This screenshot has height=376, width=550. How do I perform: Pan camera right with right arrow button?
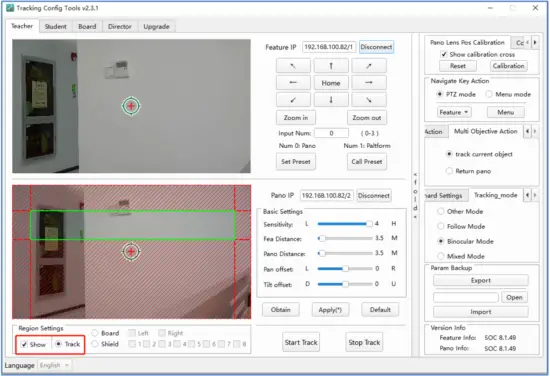369,83
